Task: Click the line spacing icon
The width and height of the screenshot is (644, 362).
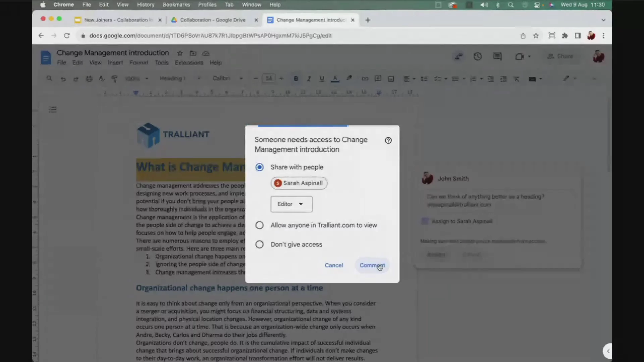Action: point(424,79)
